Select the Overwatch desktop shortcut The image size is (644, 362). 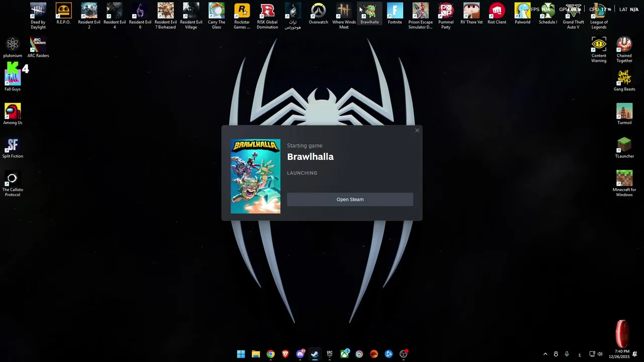point(318,14)
